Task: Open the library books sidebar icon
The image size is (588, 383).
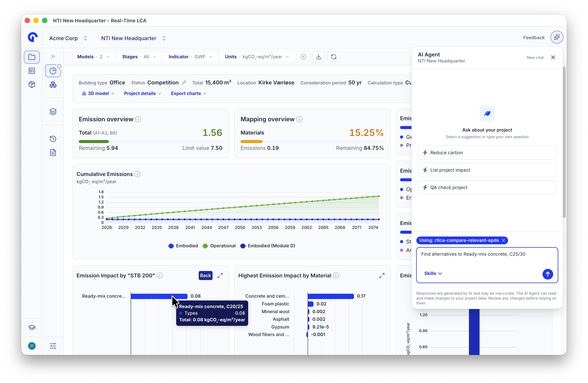Action: [x=32, y=71]
